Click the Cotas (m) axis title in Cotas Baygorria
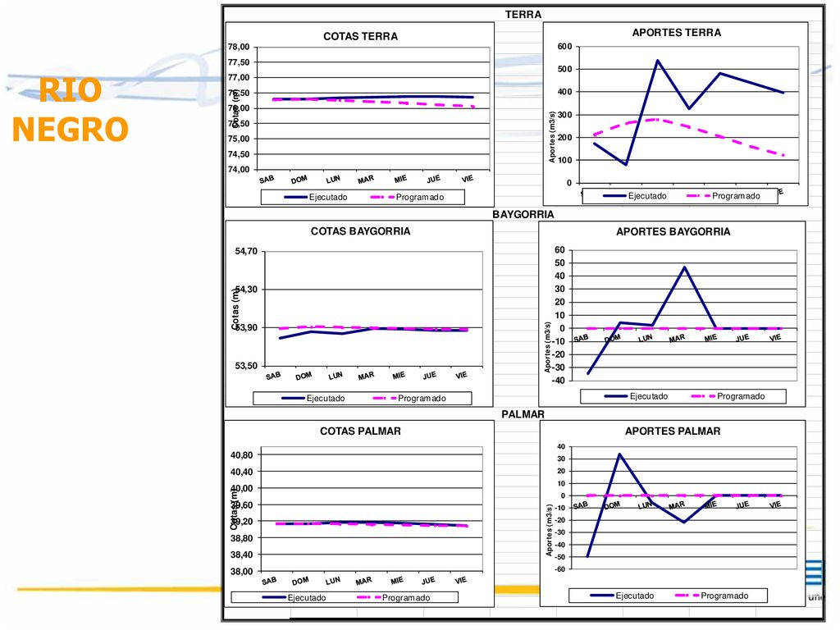This screenshot has width=840, height=630. [235, 308]
